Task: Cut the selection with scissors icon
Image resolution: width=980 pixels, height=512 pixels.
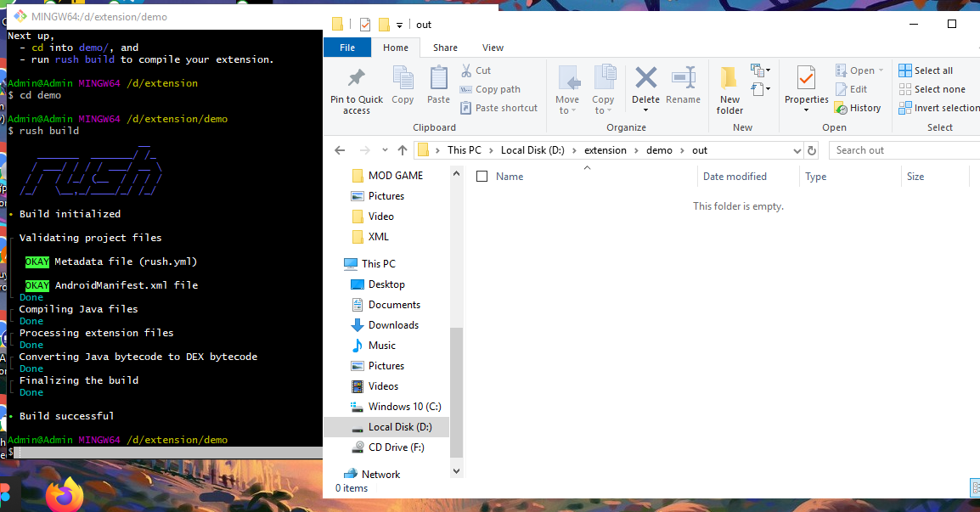Action: (x=476, y=70)
